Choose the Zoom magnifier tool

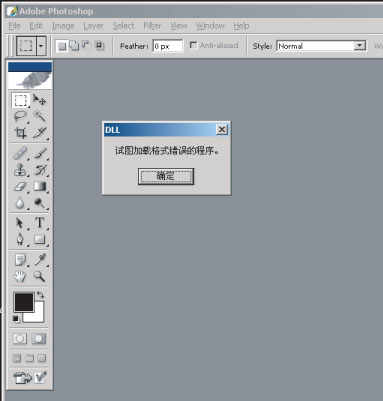39,276
